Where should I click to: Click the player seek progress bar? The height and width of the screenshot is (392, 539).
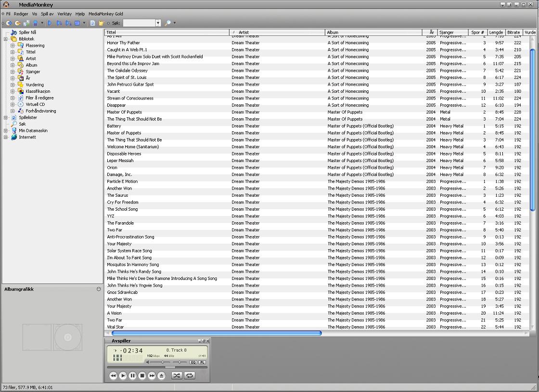coord(157,367)
